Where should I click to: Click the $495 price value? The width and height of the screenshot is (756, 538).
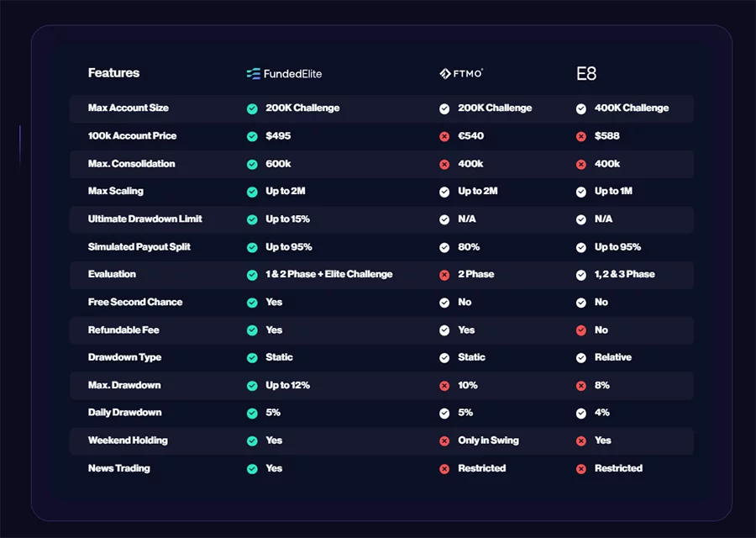[278, 135]
